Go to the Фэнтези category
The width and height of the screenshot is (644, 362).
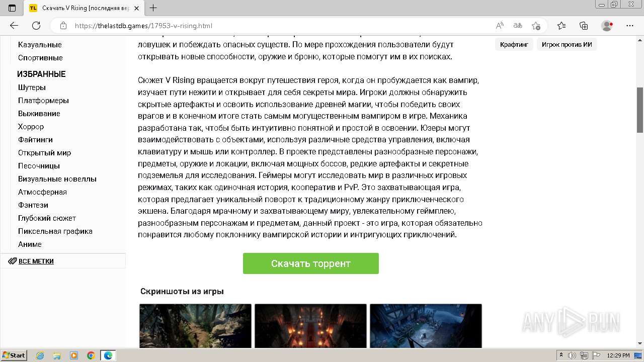pyautogui.click(x=33, y=205)
